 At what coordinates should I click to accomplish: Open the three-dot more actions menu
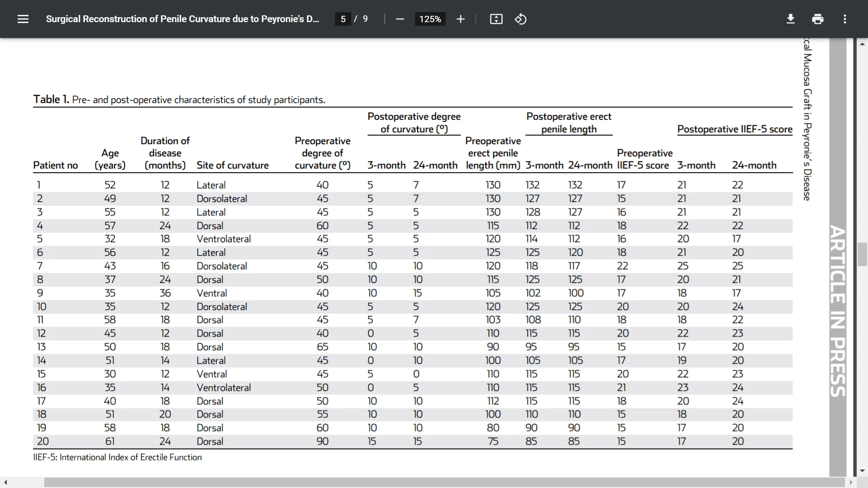click(844, 19)
